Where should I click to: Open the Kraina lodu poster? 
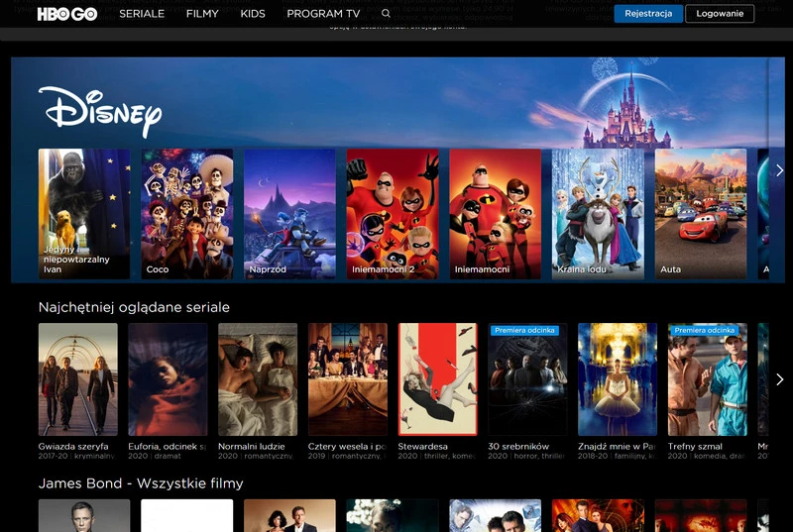(598, 213)
